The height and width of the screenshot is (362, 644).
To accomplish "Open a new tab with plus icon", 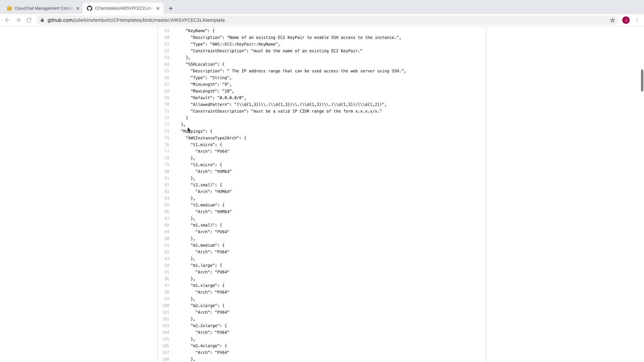I will 171,8.
